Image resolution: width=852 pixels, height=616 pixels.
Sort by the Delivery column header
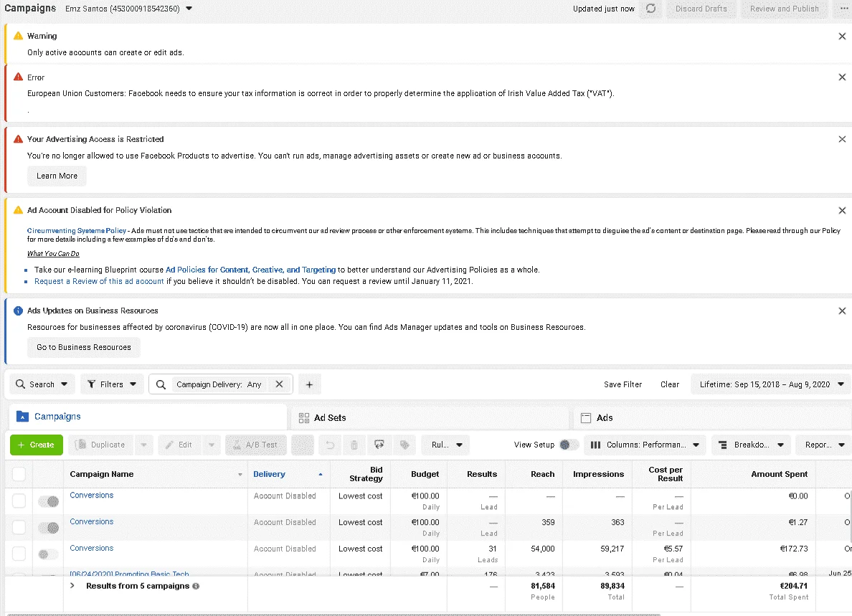point(288,474)
